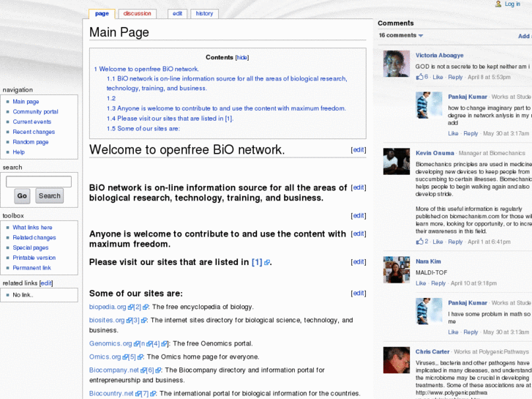Reply to Victoria Aboagye's comment
Viewport: 532px width, 399px height.
(x=455, y=77)
